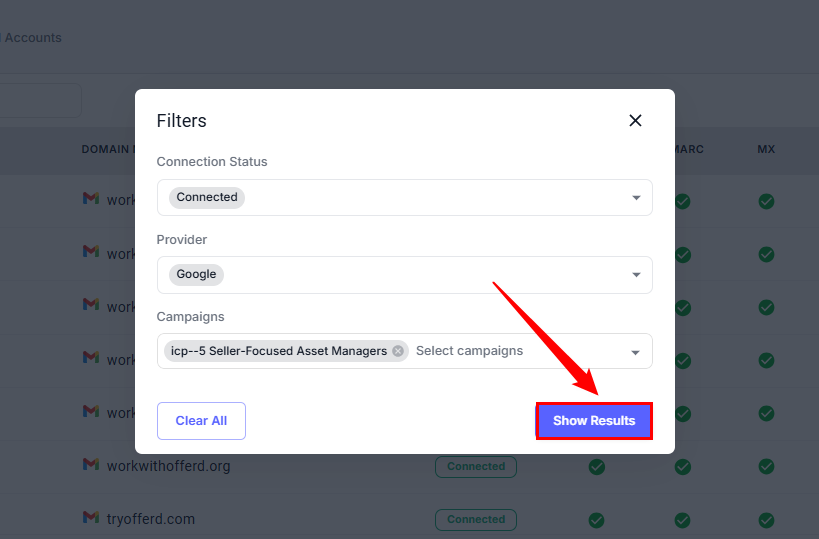819x539 pixels.
Task: Remove the icp--5 Seller-Focused Asset Managers chip
Action: coord(398,351)
